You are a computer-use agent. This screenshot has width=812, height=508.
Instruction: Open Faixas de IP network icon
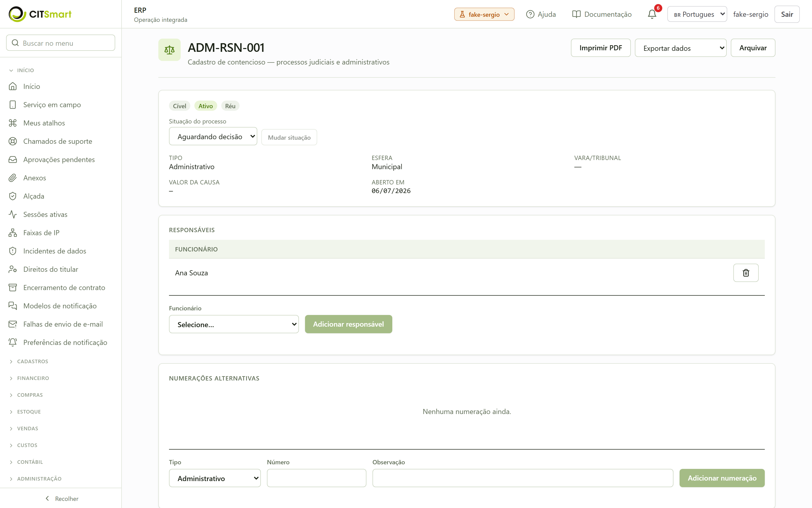tap(13, 233)
